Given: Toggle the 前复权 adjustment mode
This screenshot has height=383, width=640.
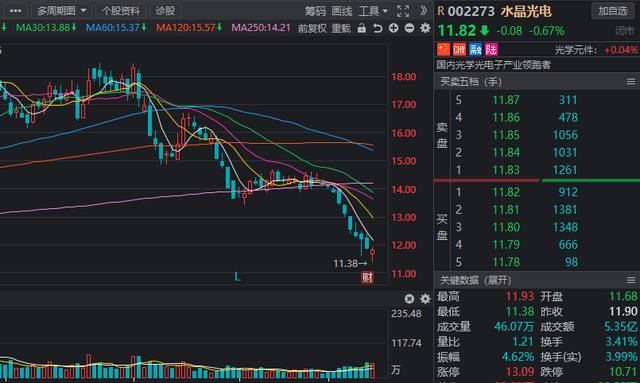Looking at the screenshot, I should [312, 28].
